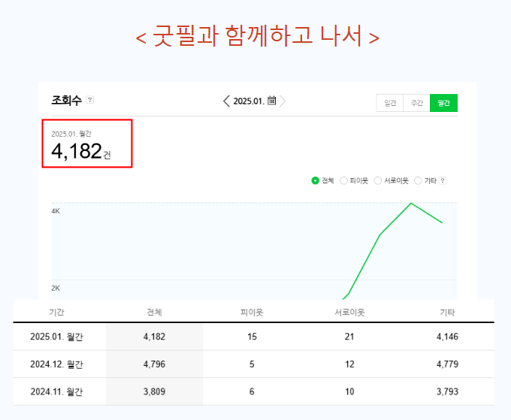
Task: Click the 서로이웃 column header in table
Action: coord(349,312)
